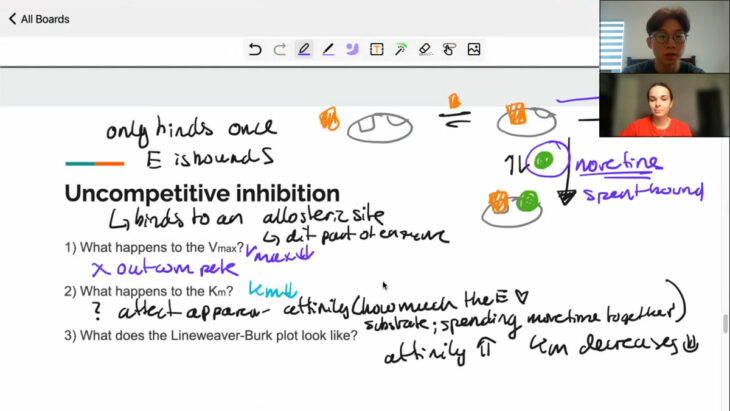730x411 pixels.
Task: Click the Uncompetitive inhibition heading
Action: (202, 193)
